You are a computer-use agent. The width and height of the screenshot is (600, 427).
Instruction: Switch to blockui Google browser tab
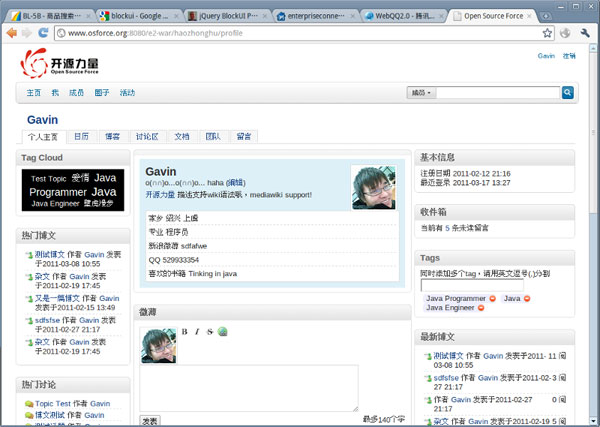(138, 16)
